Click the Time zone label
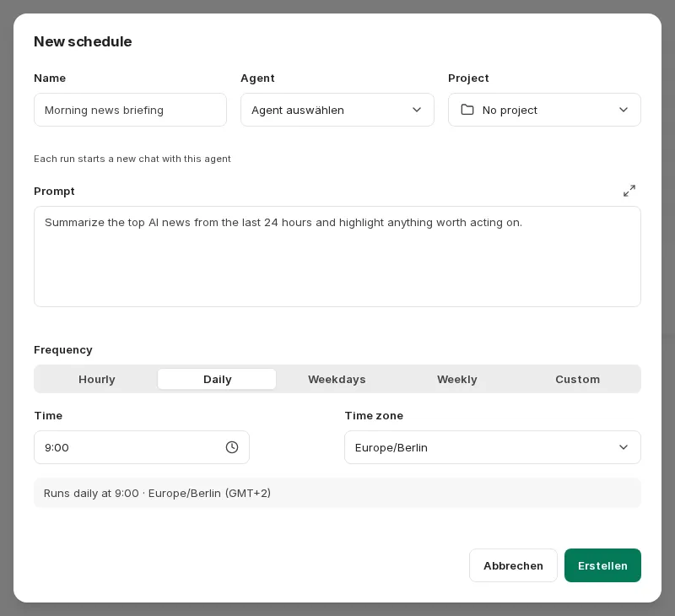The image size is (675, 616). coord(374,416)
